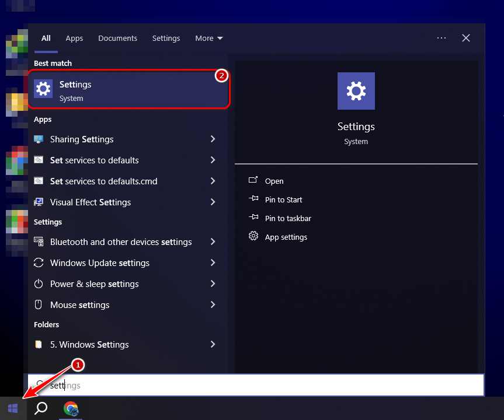Close the search panel with X
504x420 pixels.
click(466, 38)
